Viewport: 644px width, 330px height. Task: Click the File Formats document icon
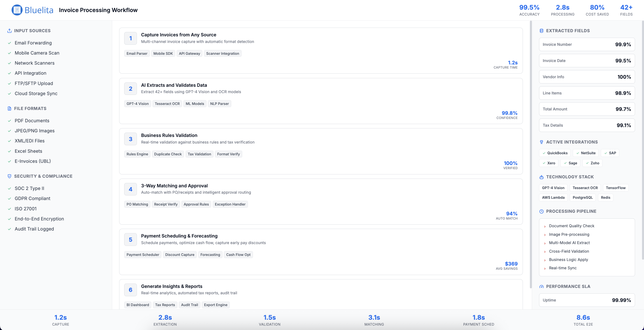pos(9,108)
